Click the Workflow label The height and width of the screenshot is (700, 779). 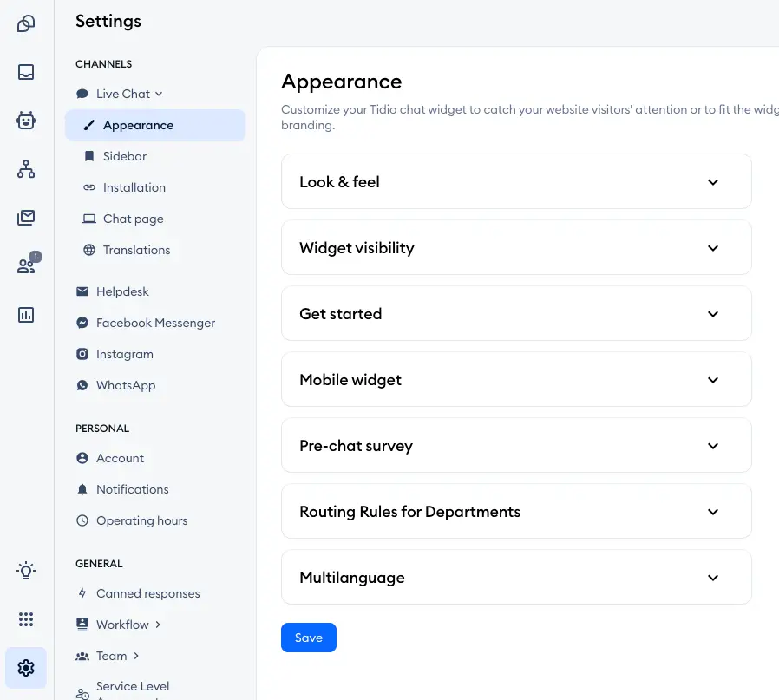pos(122,625)
